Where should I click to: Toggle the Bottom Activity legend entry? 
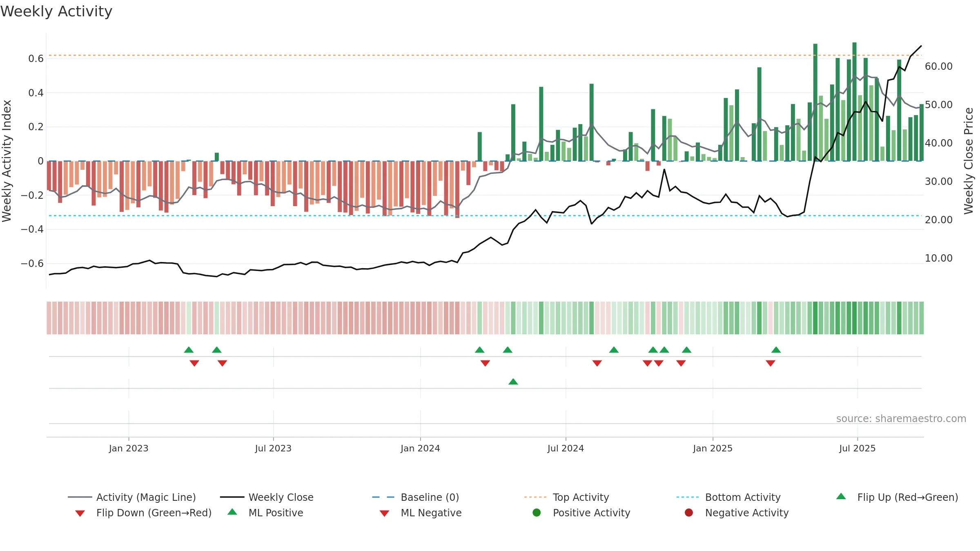click(x=728, y=497)
